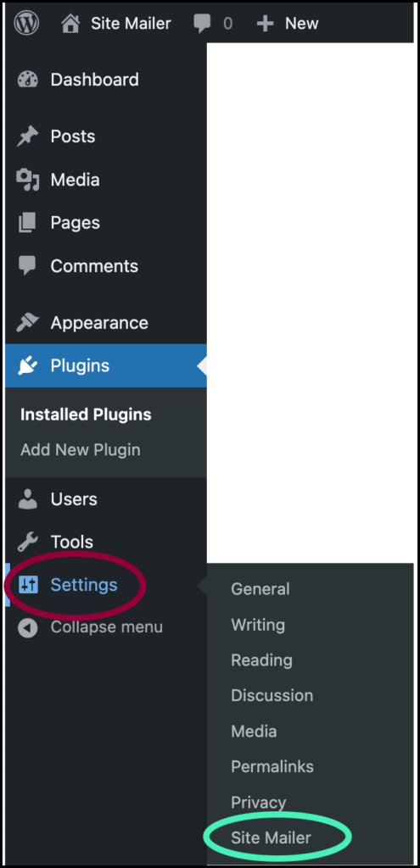The image size is (420, 868).
Task: Select the Dashboard gauge icon
Action: click(27, 80)
